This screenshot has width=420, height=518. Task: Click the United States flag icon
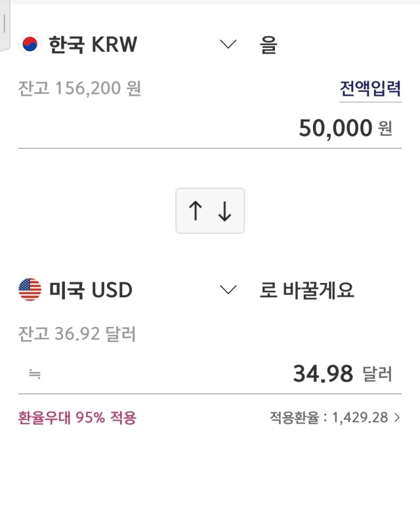pyautogui.click(x=30, y=290)
